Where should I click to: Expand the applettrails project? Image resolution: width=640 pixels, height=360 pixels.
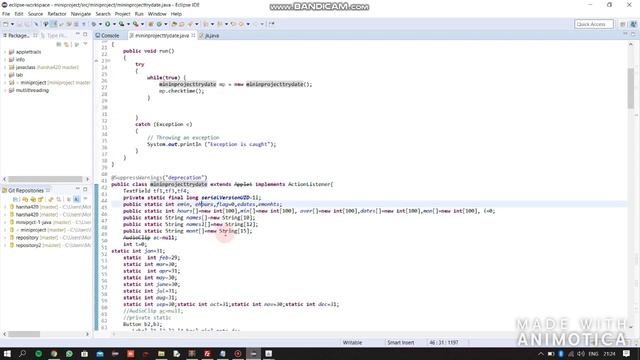[x=5, y=52]
